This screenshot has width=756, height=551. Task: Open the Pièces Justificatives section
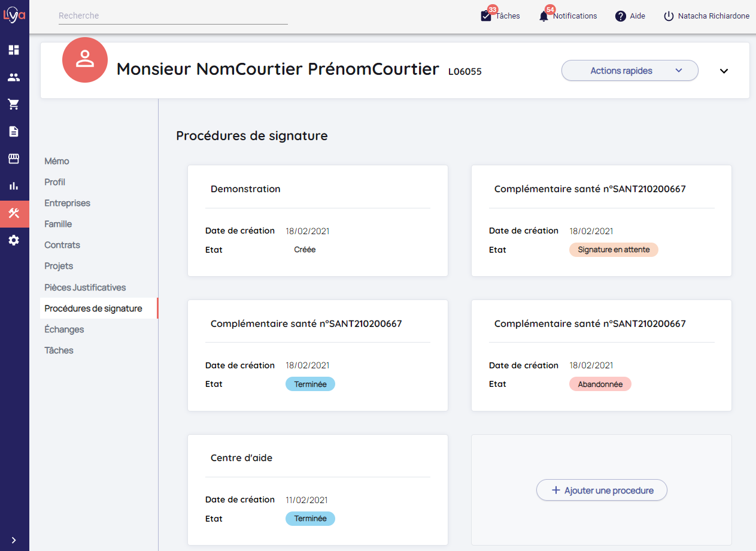[x=85, y=287]
